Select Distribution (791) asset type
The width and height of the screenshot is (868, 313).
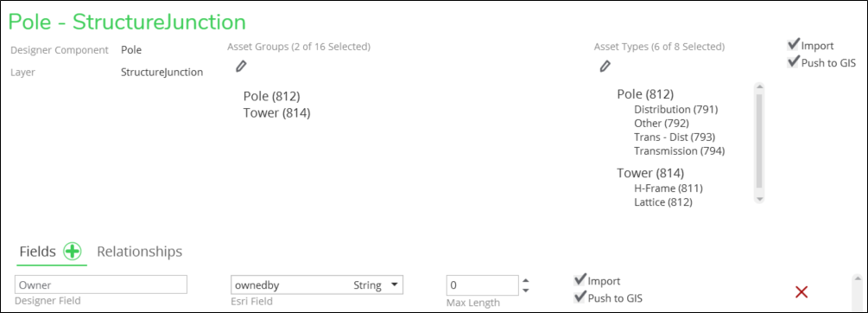[x=676, y=109]
